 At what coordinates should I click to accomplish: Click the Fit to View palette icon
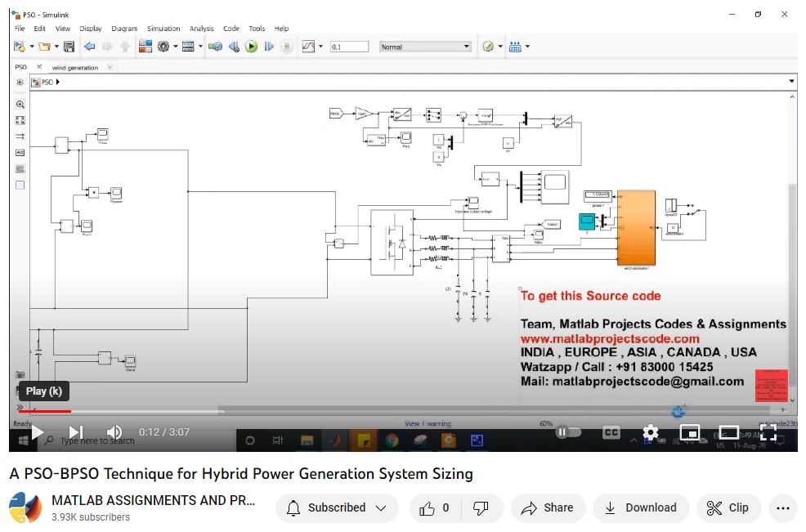tap(20, 120)
